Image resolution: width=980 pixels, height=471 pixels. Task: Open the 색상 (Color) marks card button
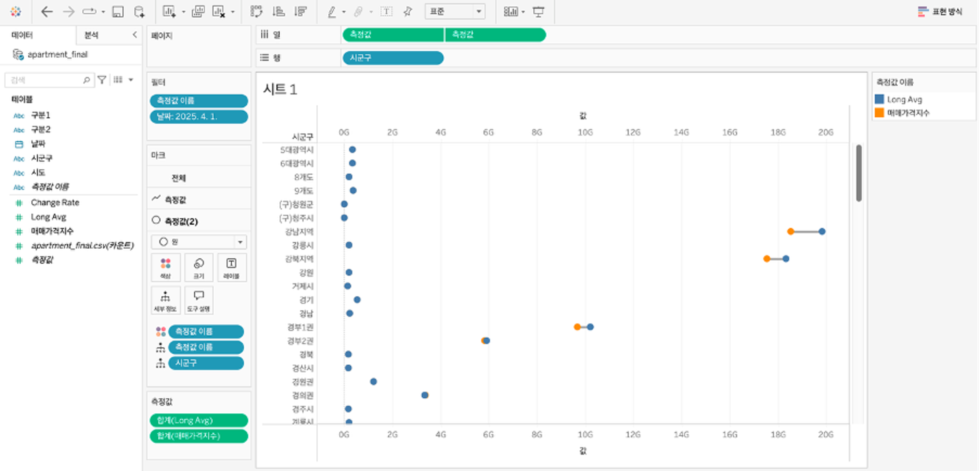[165, 268]
